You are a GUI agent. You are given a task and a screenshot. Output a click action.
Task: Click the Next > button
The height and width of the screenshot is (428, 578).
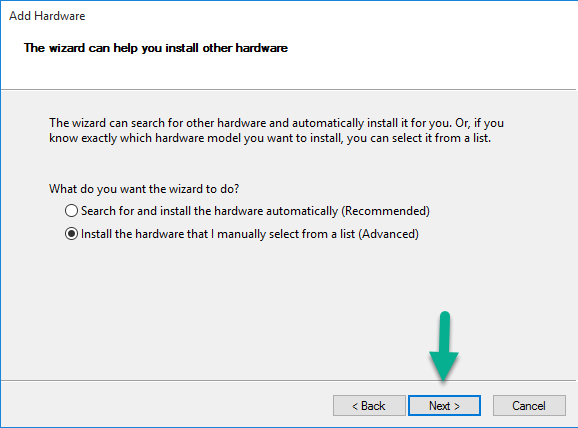point(444,406)
